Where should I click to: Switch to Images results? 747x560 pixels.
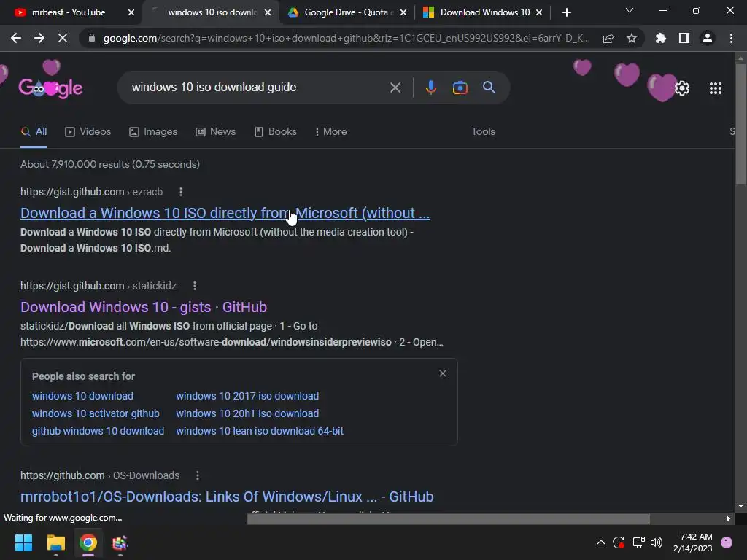153,132
